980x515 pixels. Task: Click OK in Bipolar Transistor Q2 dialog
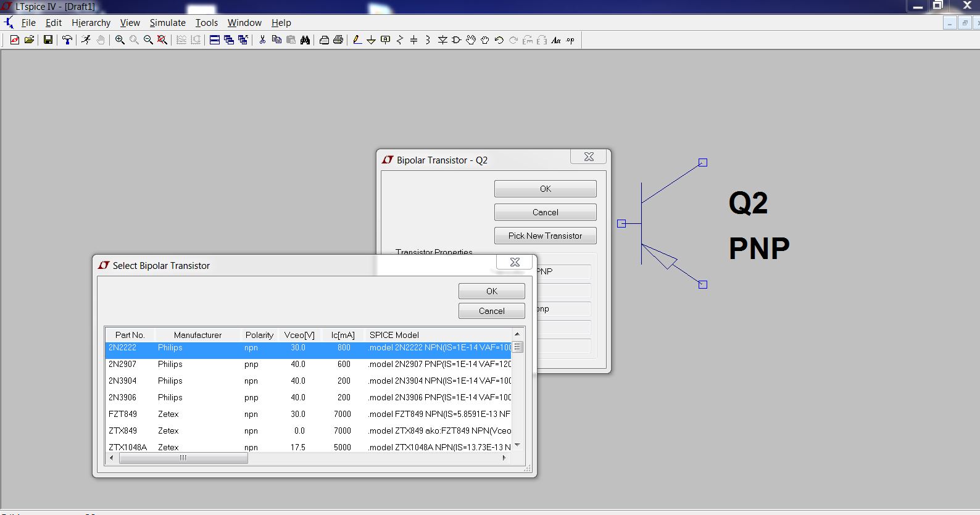point(546,189)
